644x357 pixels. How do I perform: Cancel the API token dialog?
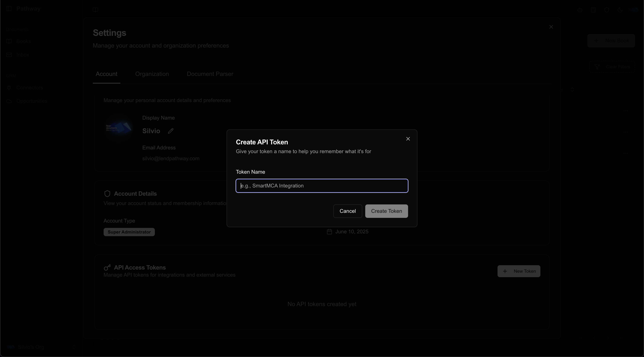[x=348, y=211]
